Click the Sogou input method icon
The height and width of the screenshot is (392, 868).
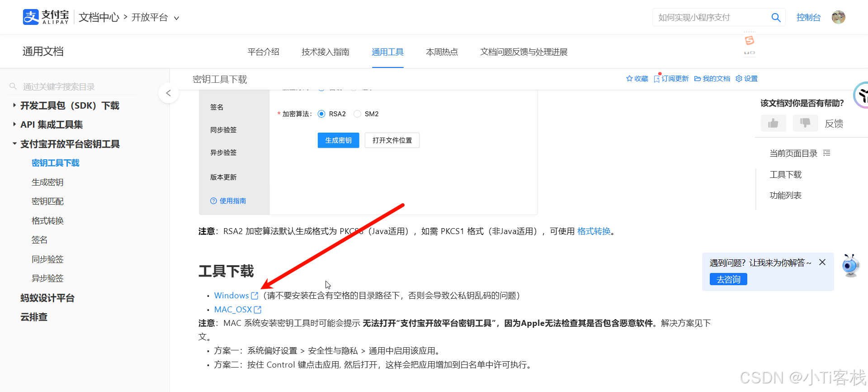tap(750, 40)
